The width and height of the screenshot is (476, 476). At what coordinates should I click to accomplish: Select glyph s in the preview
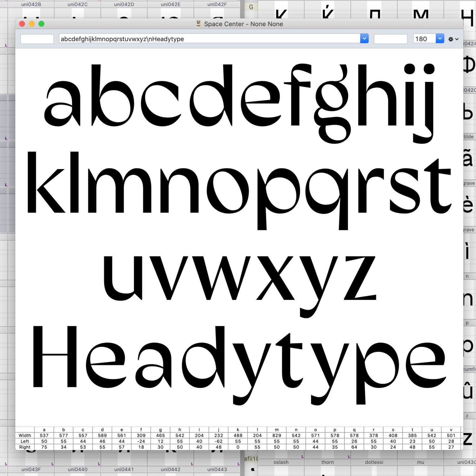coord(405,190)
